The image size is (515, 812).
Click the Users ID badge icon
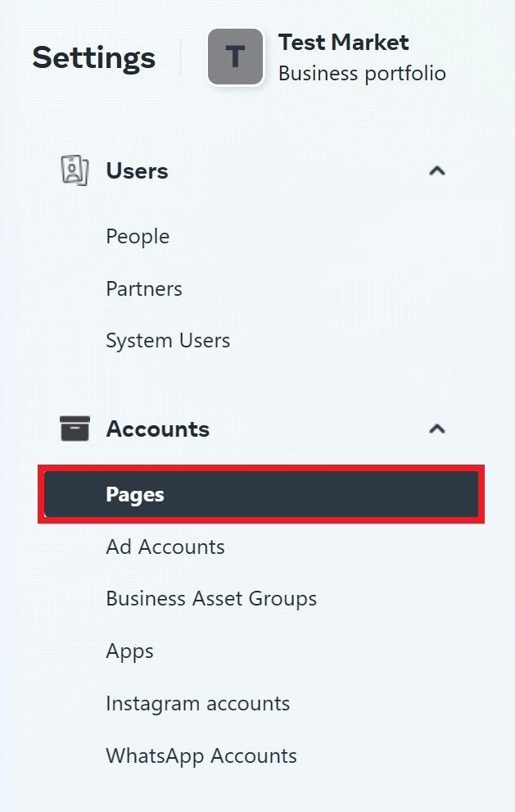pyautogui.click(x=75, y=170)
